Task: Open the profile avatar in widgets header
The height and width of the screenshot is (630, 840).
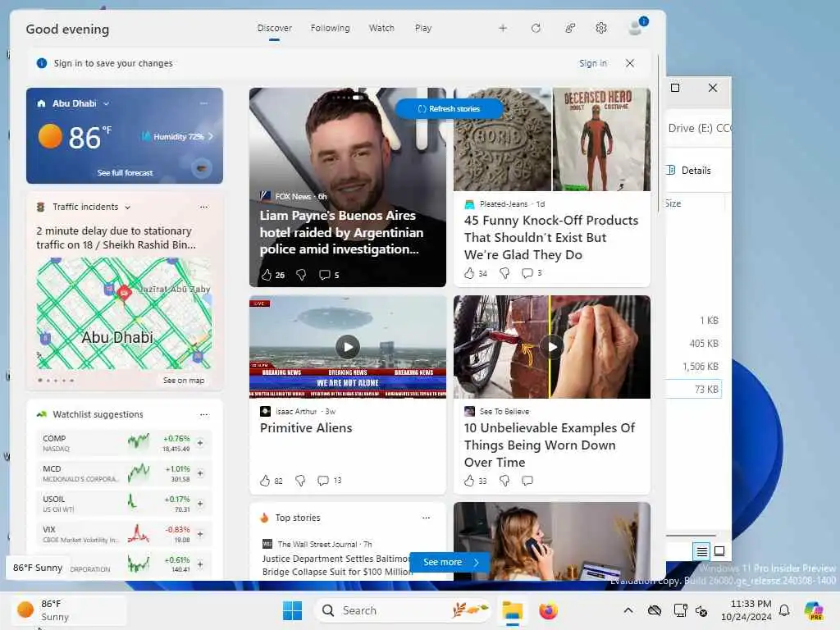Action: click(x=637, y=27)
